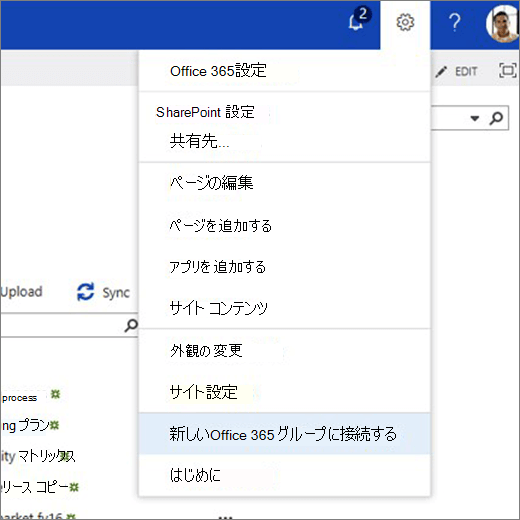Click the top search magnifier icon
520x520 pixels.
(x=496, y=118)
